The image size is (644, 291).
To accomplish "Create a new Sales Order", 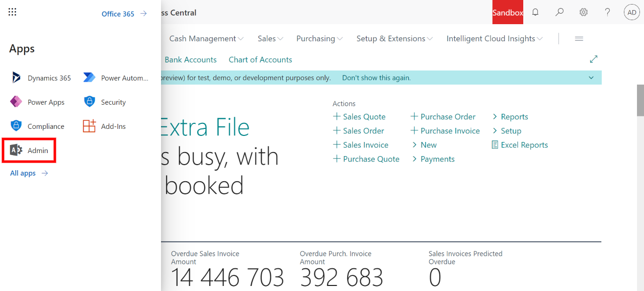I will [359, 131].
